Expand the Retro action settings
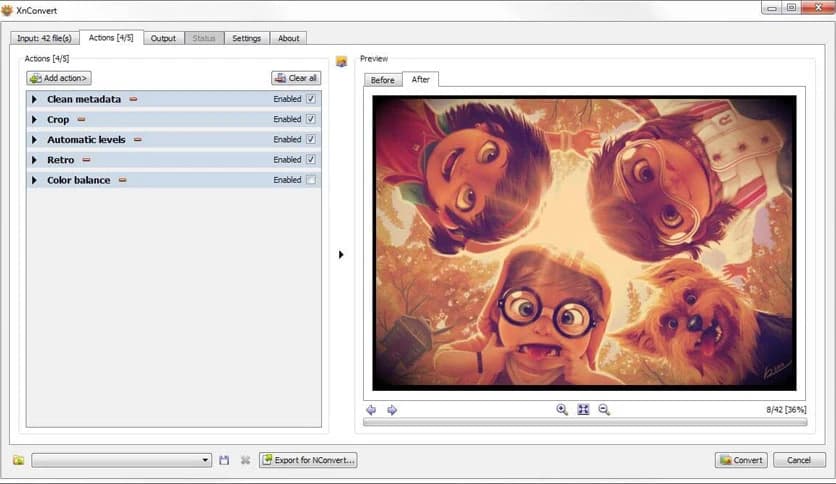The width and height of the screenshot is (836, 484). [35, 160]
